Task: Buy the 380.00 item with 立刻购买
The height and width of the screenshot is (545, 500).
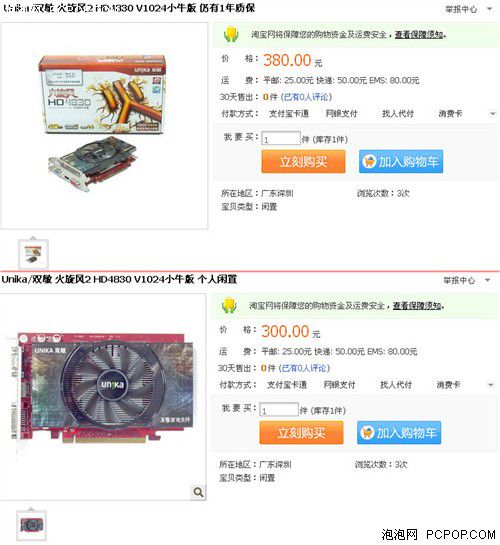Action: (303, 161)
